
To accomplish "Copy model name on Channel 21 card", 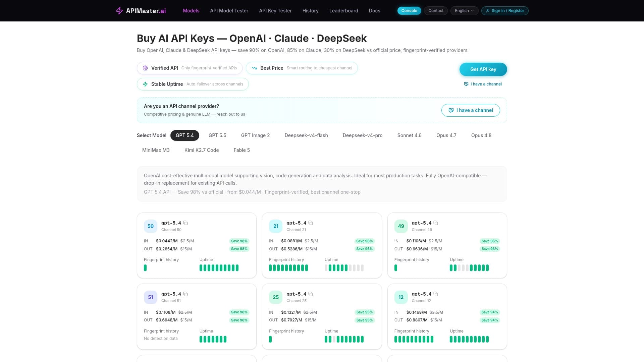I will tap(311, 223).
